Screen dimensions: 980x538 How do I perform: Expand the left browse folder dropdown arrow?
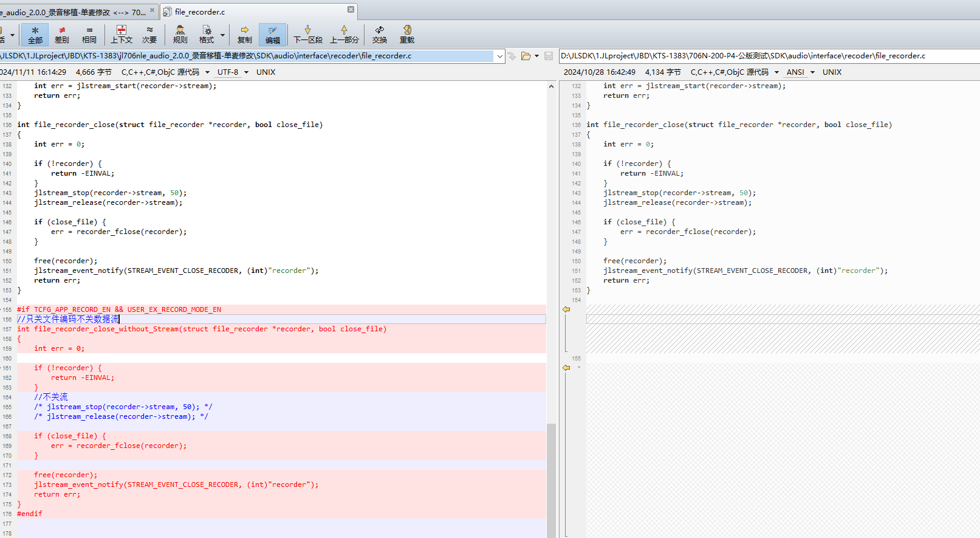(536, 56)
